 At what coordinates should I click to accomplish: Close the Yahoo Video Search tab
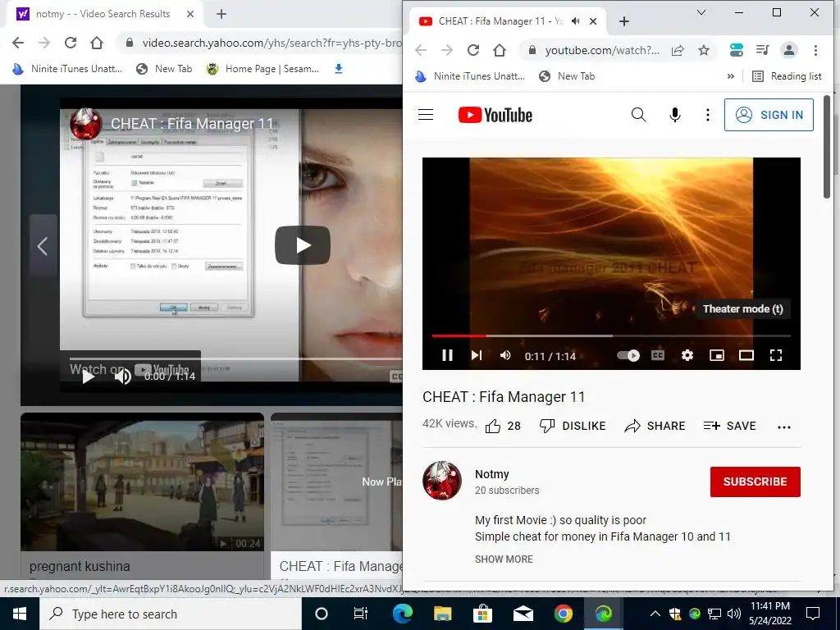190,14
